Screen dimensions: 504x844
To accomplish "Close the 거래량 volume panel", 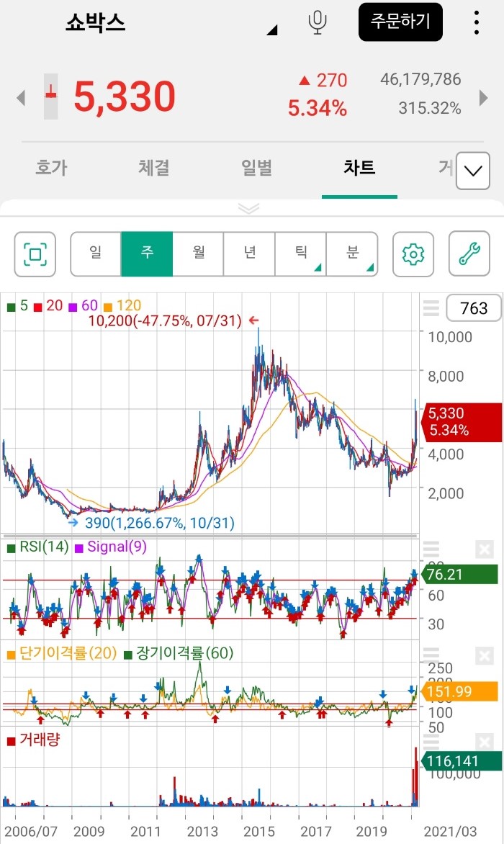I will (x=484, y=742).
